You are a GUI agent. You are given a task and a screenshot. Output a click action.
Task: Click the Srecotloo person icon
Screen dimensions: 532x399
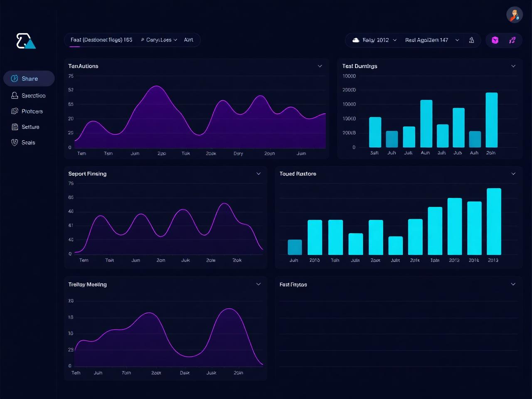(x=15, y=96)
